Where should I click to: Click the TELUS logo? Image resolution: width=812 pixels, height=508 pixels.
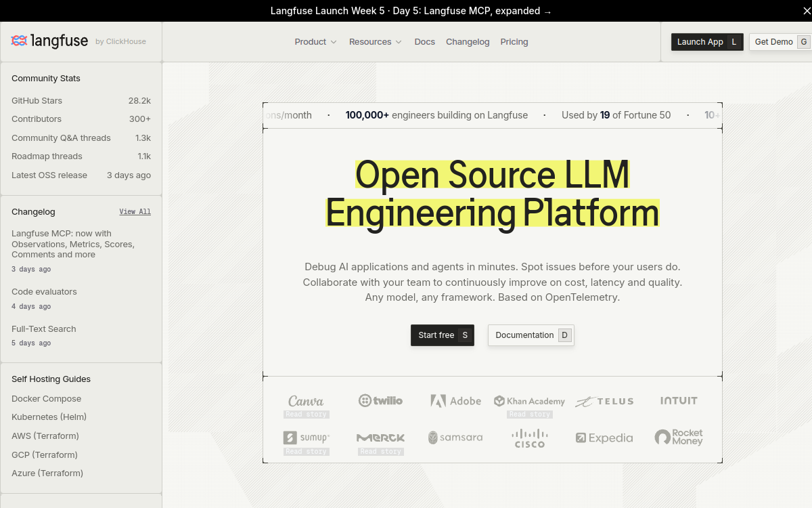[604, 401]
